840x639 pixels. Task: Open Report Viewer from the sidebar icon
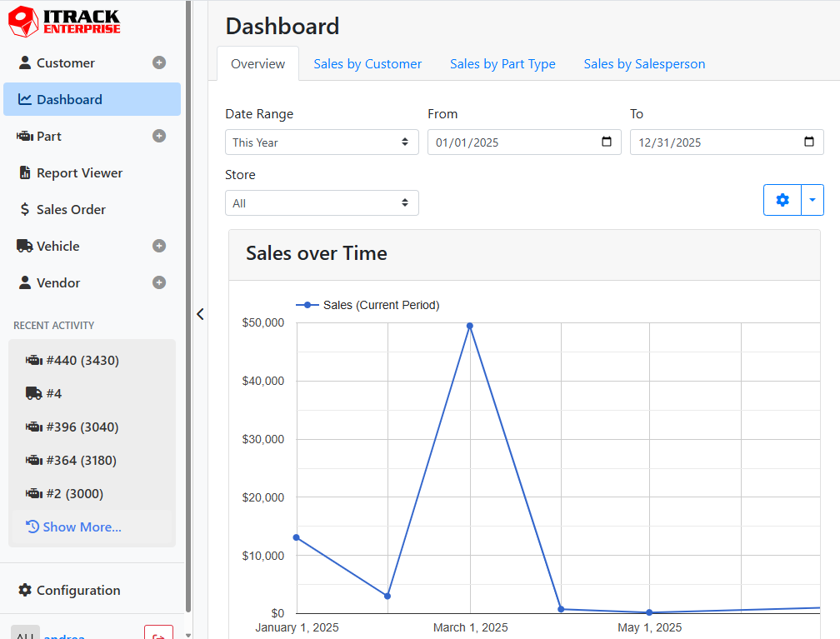click(25, 172)
